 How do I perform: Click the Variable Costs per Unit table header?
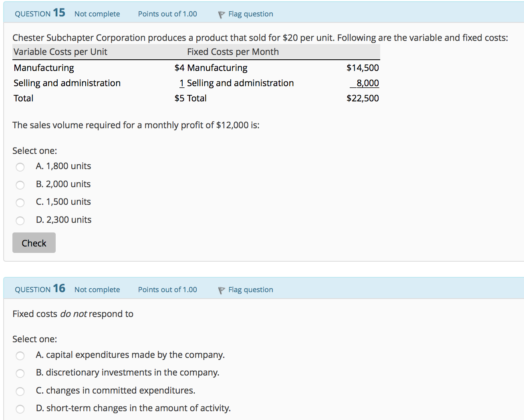point(60,51)
